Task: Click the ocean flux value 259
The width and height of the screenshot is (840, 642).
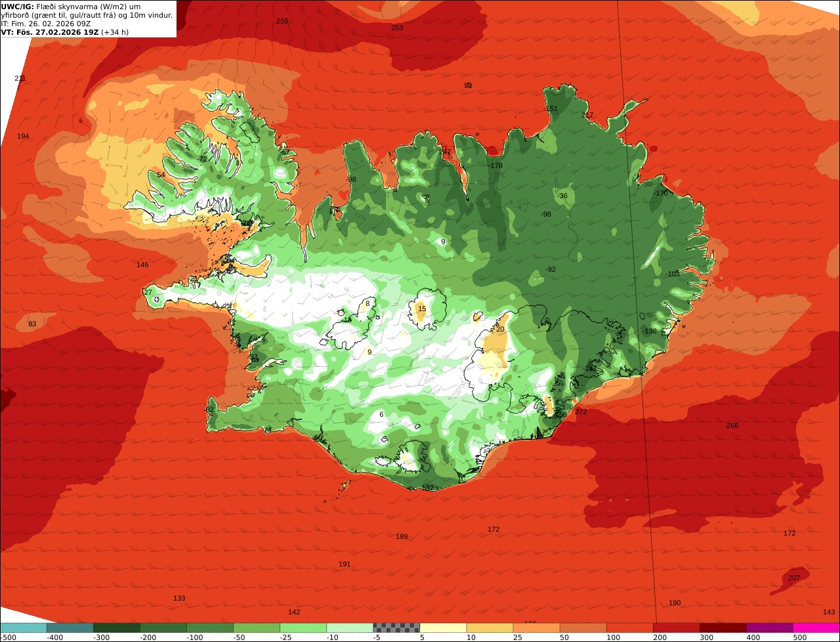Action: click(282, 21)
